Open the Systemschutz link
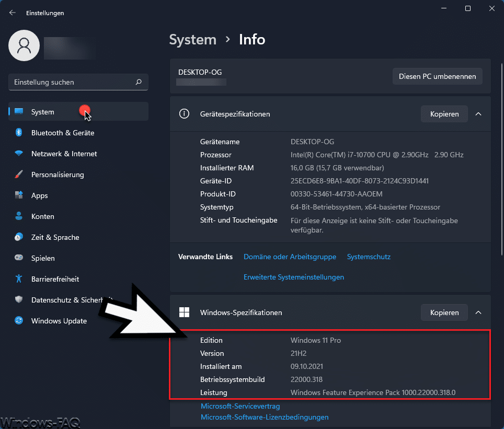The image size is (504, 429). pyautogui.click(x=369, y=257)
